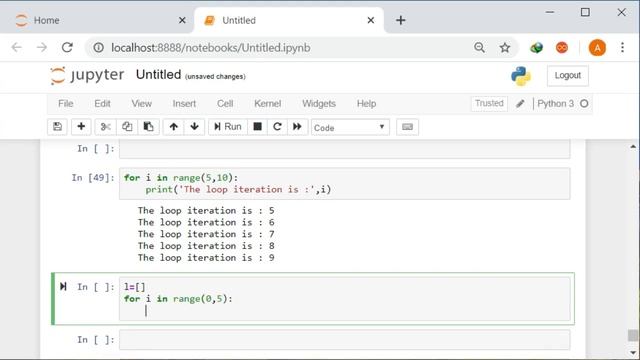The height and width of the screenshot is (360, 640).
Task: Open the Chrome three-dot menu
Action: coord(622,48)
